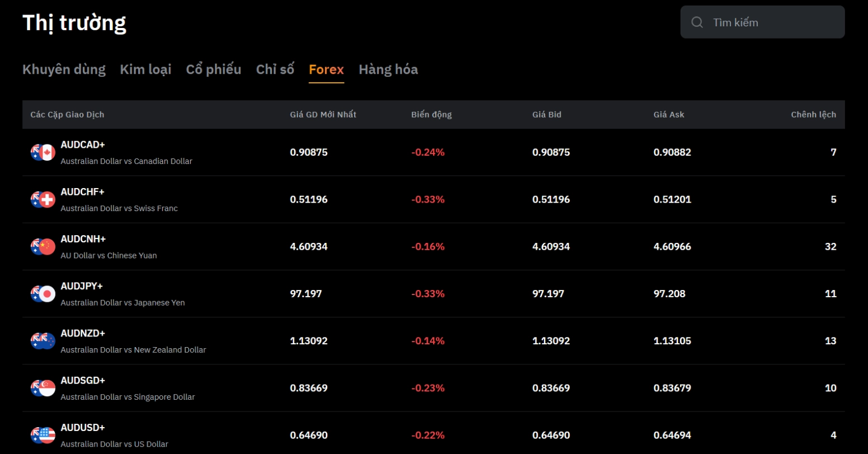The width and height of the screenshot is (868, 454).
Task: Select the active Forex tab
Action: pyautogui.click(x=326, y=69)
